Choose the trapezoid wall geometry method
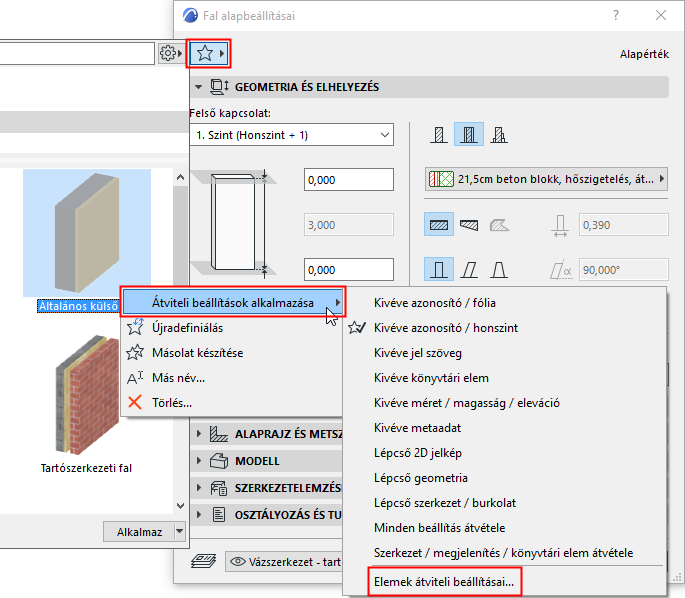 [469, 225]
